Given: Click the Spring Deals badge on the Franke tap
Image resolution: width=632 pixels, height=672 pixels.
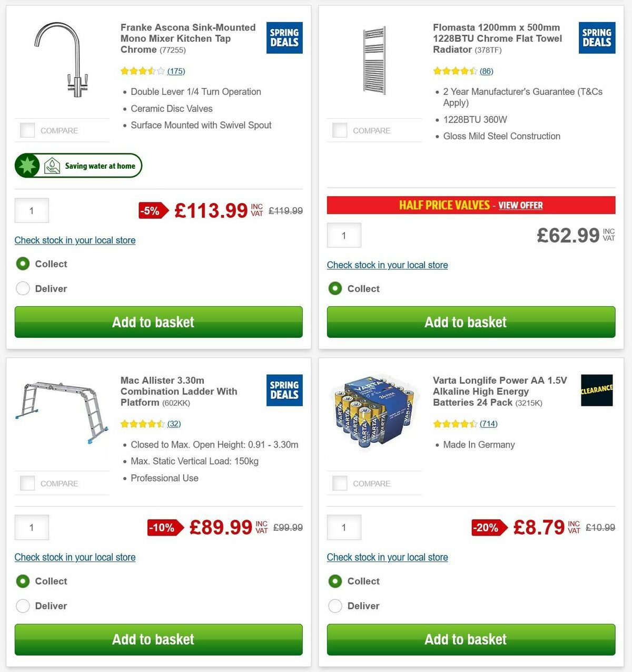Looking at the screenshot, I should point(284,37).
